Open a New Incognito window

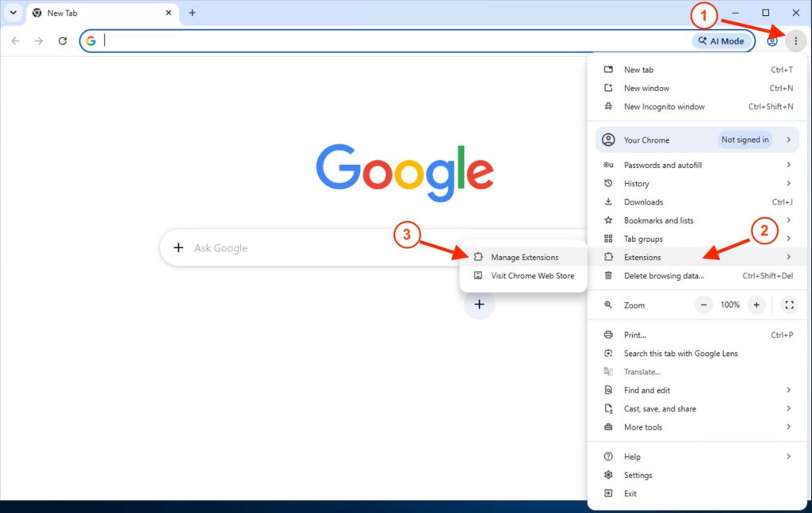click(698, 106)
